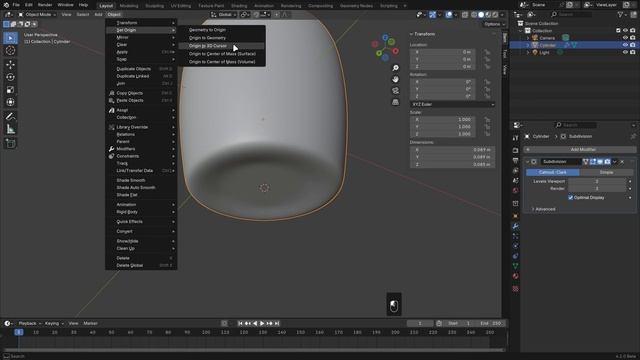Open the Render properties tab icon
This screenshot has width=640, height=360.
tap(516, 151)
